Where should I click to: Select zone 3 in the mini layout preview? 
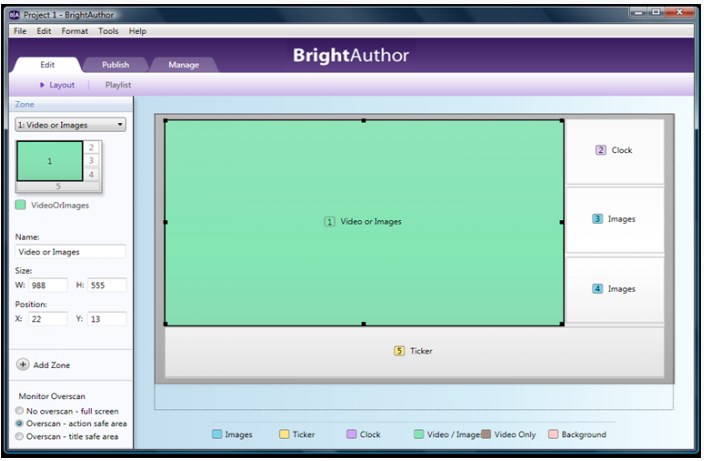point(91,161)
